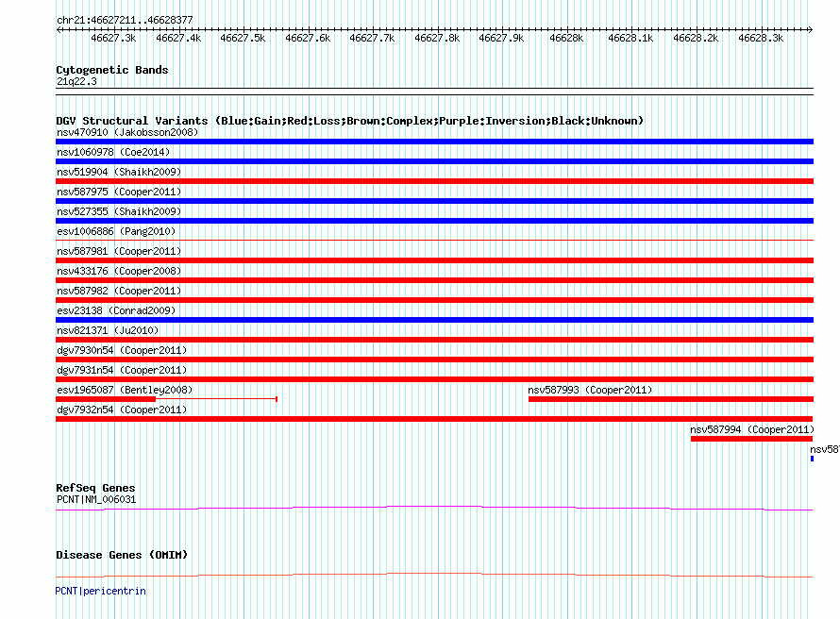Click the blue bar of nsv1060978
This screenshot has height=619, width=840.
434,161
